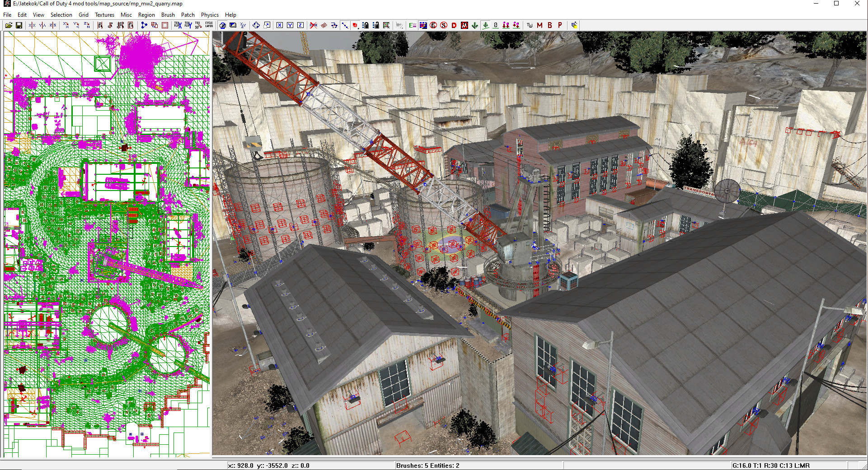Image resolution: width=868 pixels, height=470 pixels.
Task: Click the second padlock toolbar icon
Action: point(376,25)
